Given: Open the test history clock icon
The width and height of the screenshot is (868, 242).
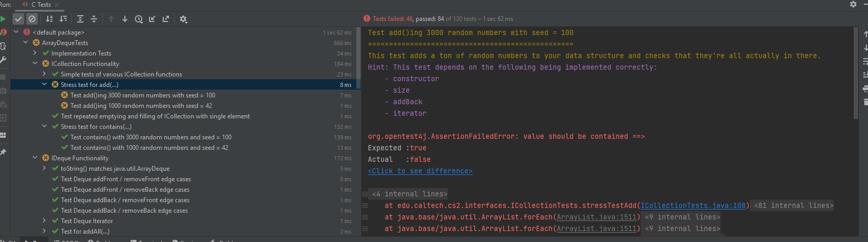Looking at the screenshot, I should click(139, 19).
